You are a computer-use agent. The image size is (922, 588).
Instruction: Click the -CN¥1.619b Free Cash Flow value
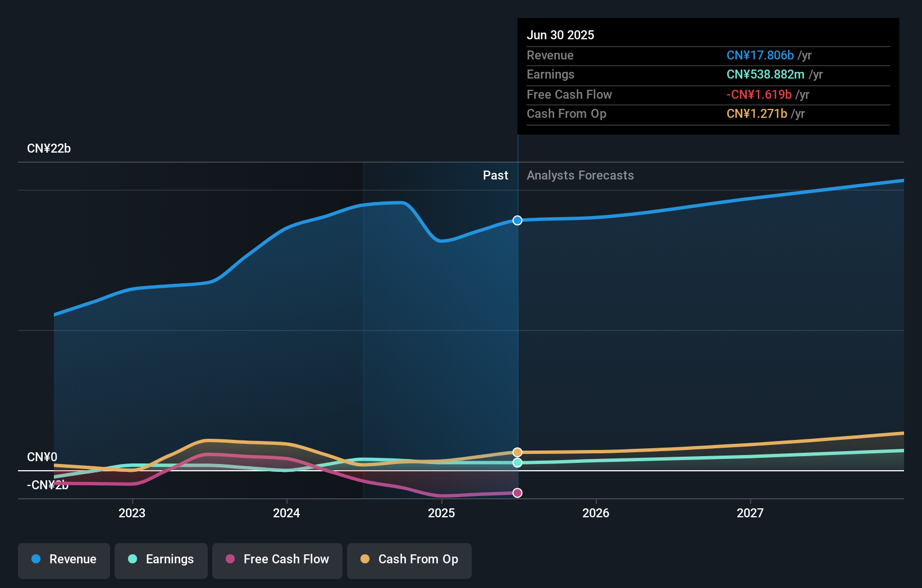759,94
